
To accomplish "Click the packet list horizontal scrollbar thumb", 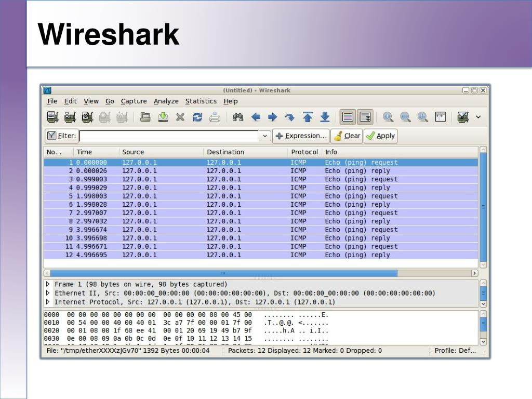I will [x=223, y=273].
